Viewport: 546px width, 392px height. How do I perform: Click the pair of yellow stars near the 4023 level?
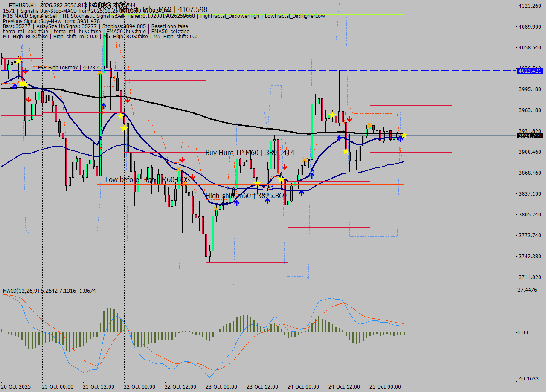23,84
